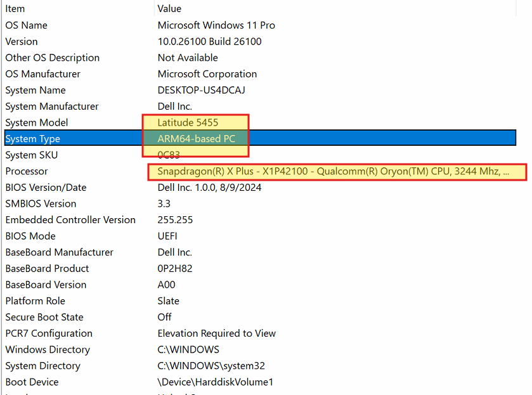Sort the list by the Value column header
This screenshot has height=395, width=532.
tap(169, 8)
